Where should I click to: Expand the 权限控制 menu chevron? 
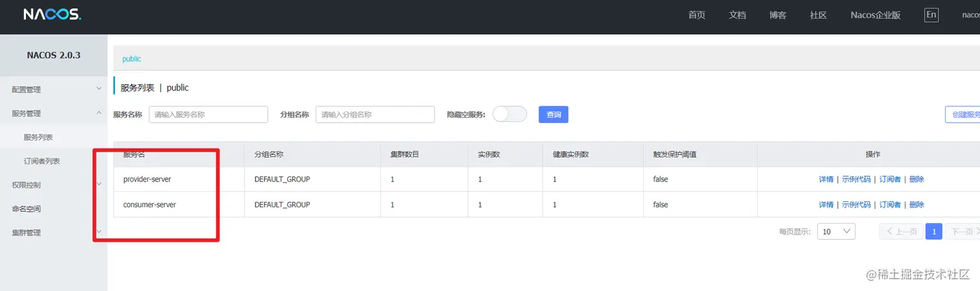click(99, 184)
